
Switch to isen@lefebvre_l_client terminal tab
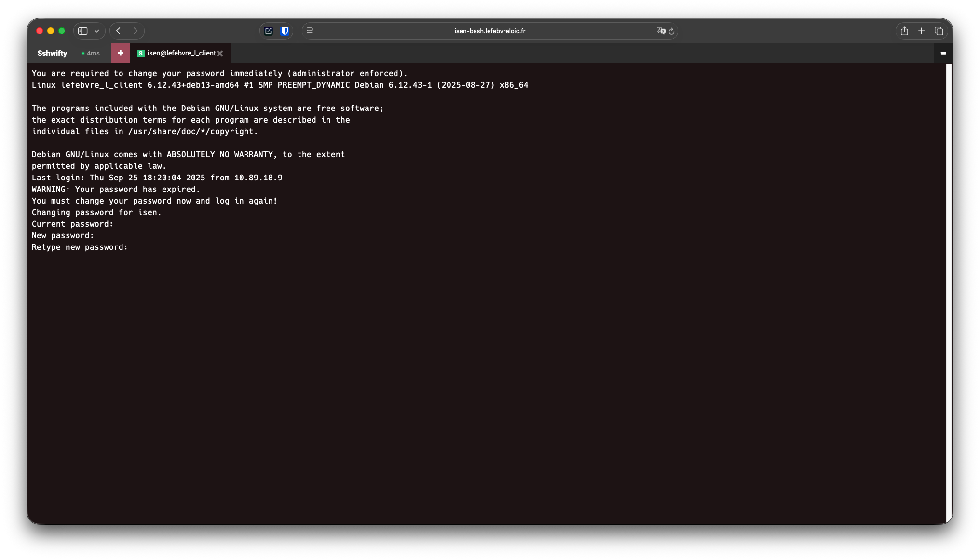[180, 53]
